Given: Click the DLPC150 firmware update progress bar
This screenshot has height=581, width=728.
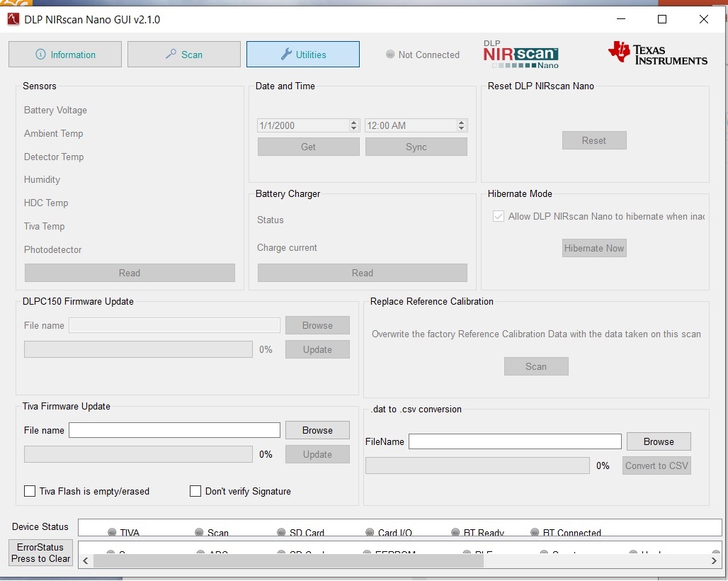Looking at the screenshot, I should (x=138, y=349).
